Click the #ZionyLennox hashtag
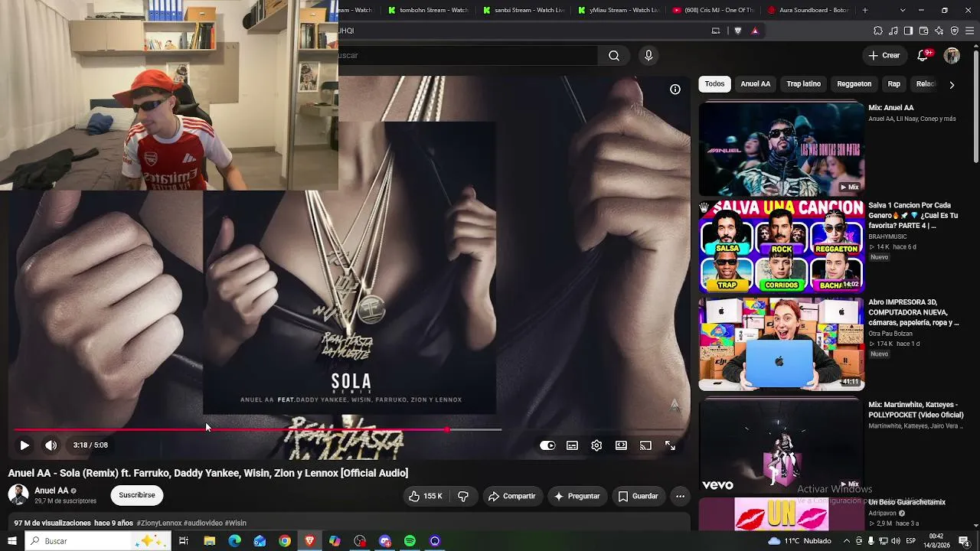This screenshot has height=551, width=980. pyautogui.click(x=159, y=523)
